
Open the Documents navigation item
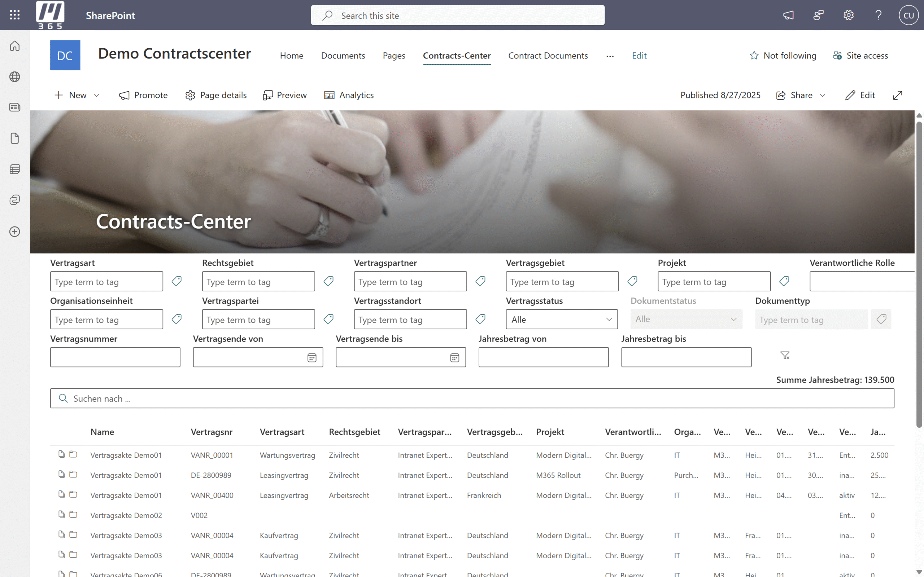[343, 56]
